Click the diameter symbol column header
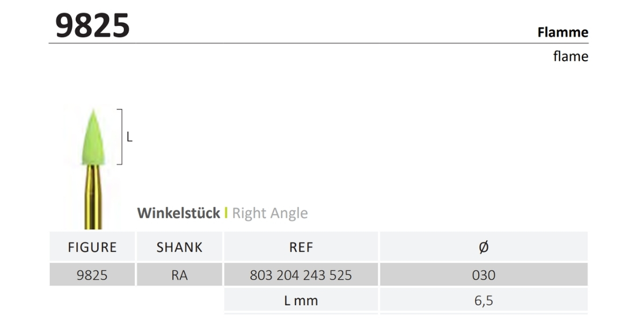644x324 pixels. [x=484, y=247]
